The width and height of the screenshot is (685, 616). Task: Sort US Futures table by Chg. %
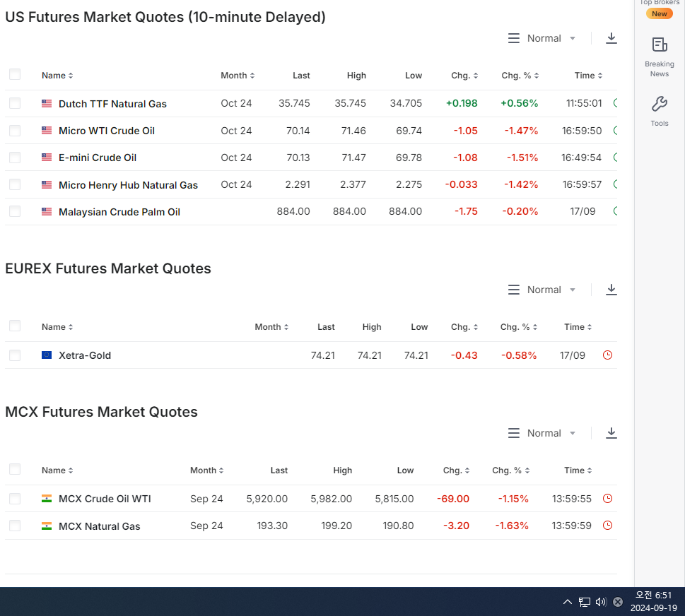(520, 76)
